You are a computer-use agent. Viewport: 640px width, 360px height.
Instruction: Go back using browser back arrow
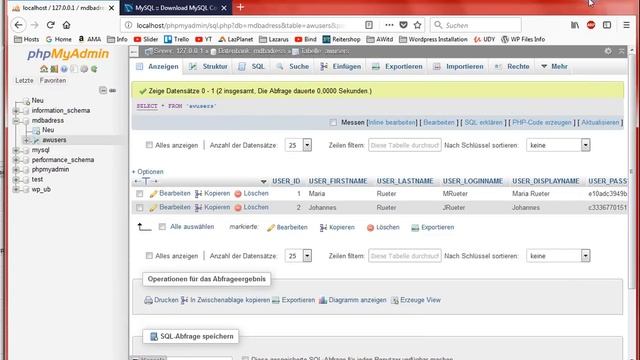tap(18, 25)
